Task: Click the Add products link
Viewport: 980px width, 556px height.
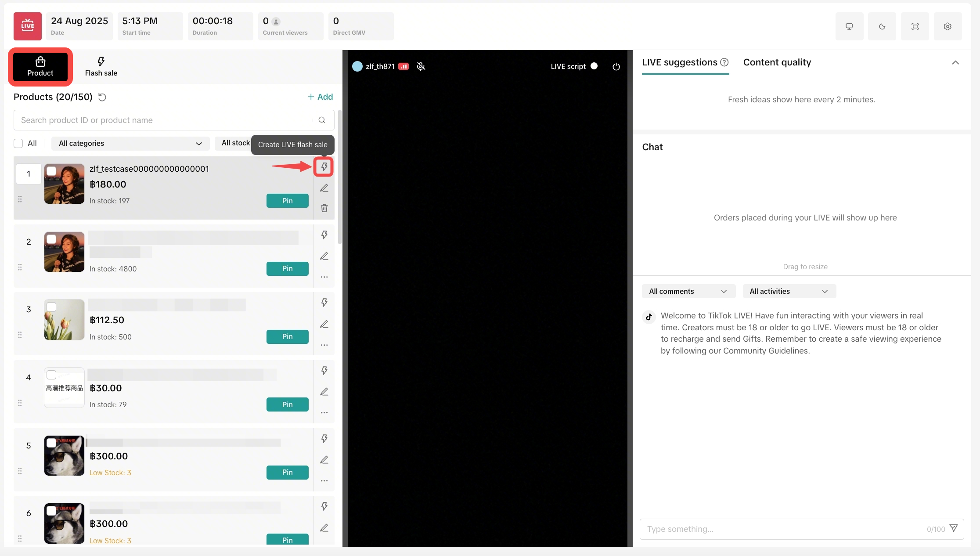Action: 320,97
